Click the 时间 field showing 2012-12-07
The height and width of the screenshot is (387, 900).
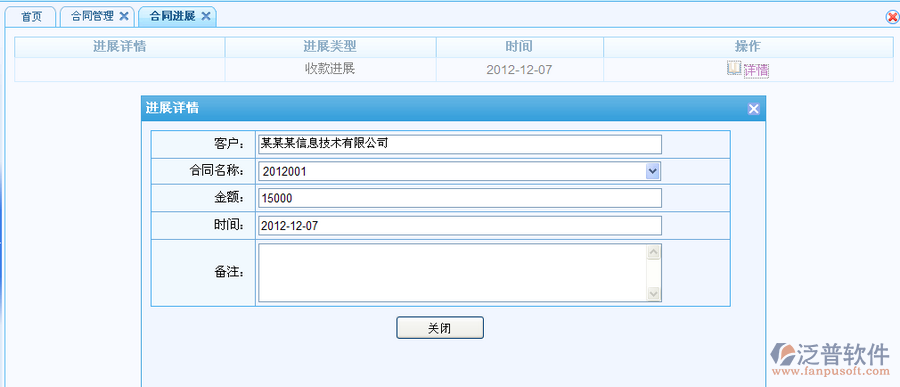coord(460,226)
